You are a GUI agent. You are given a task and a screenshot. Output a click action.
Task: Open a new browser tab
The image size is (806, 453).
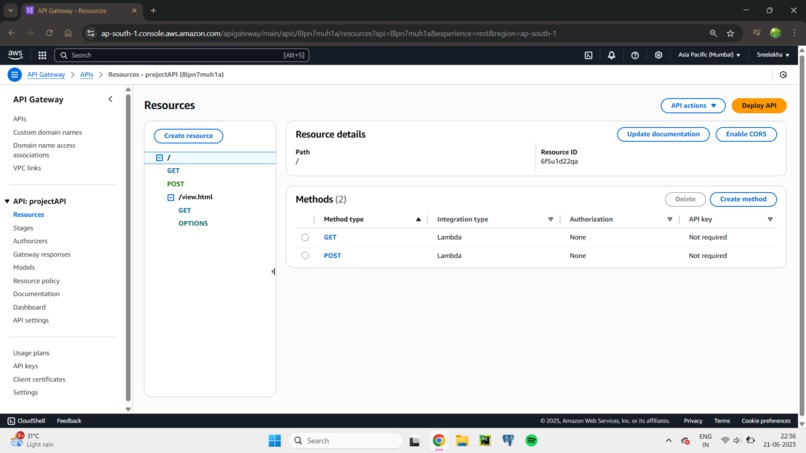(153, 10)
